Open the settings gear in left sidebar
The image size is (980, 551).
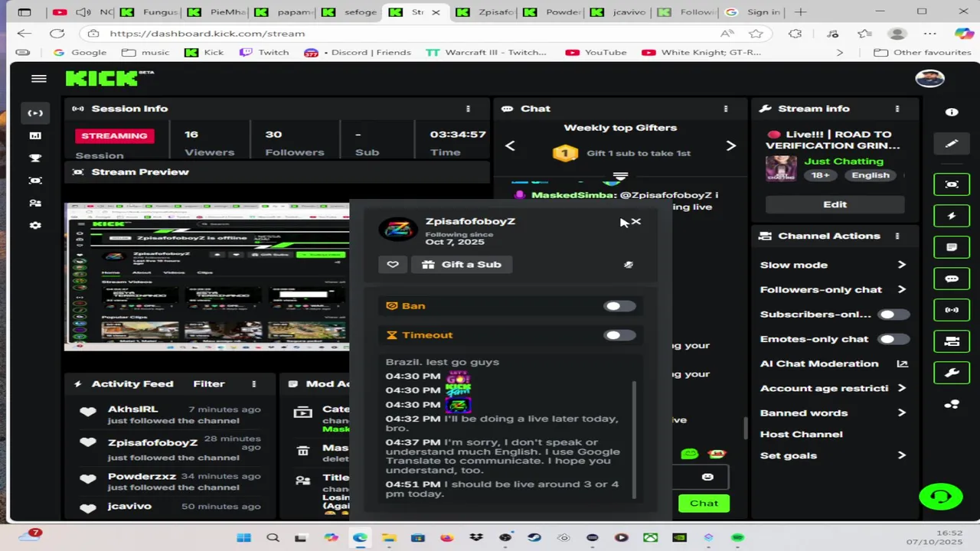click(35, 226)
